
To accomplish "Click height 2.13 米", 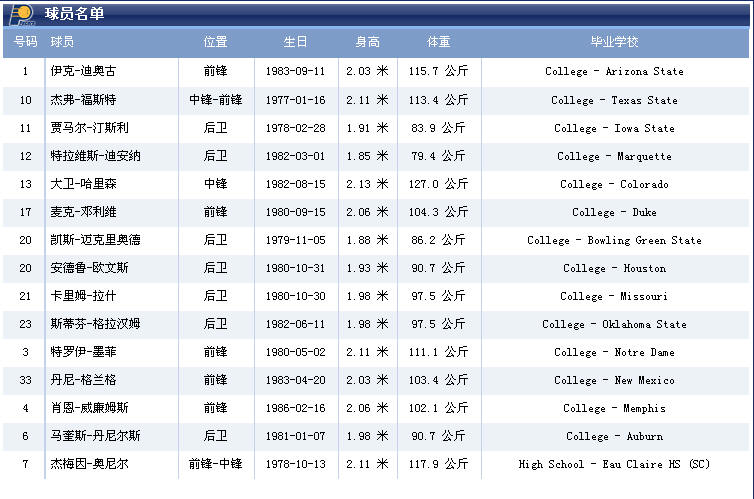I will pos(367,184).
